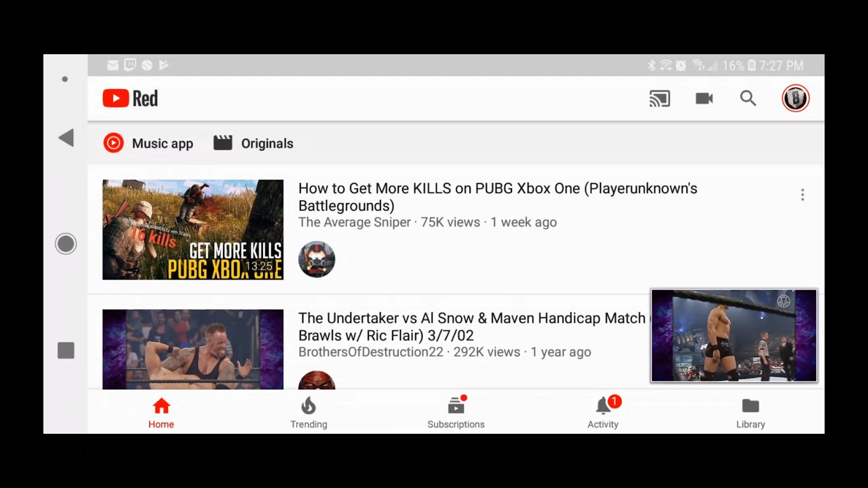Tap the Twitch notification status icon

click(x=130, y=66)
